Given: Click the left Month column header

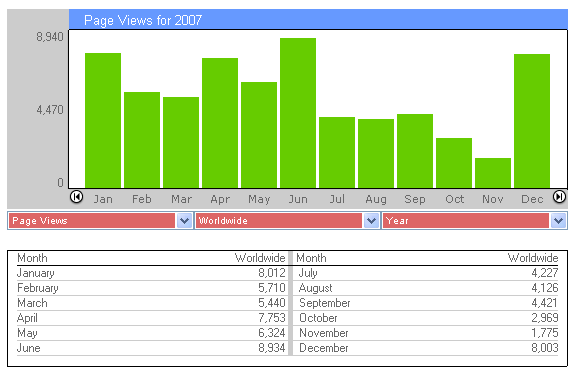Looking at the screenshot, I should click(32, 258).
